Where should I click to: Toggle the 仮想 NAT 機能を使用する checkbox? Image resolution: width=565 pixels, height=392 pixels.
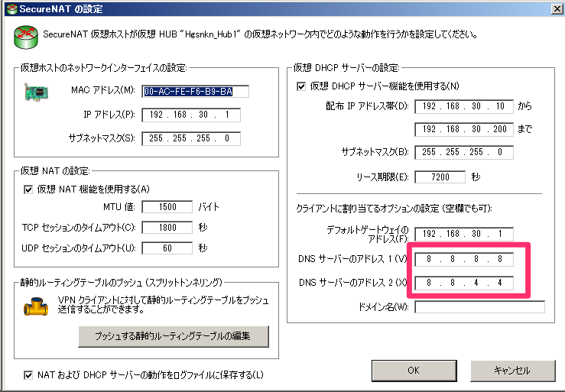click(x=28, y=190)
